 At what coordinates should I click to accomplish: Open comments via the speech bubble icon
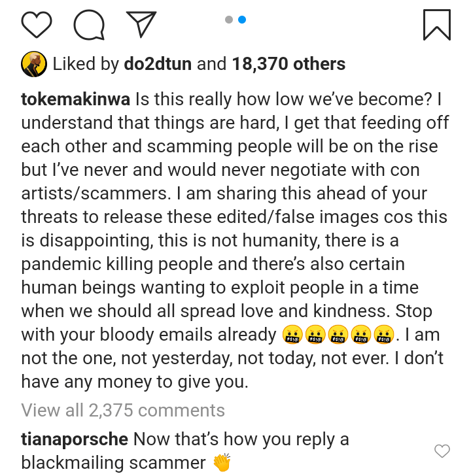pos(88,25)
